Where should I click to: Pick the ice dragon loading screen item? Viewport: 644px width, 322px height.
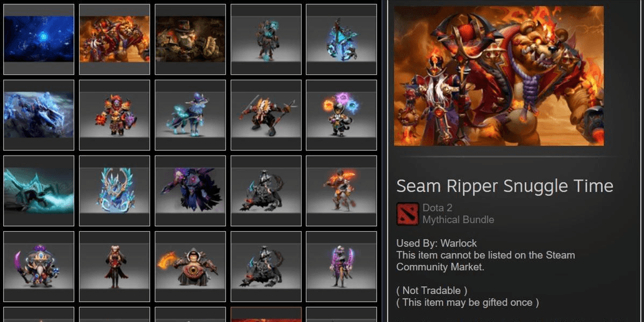[x=39, y=115]
